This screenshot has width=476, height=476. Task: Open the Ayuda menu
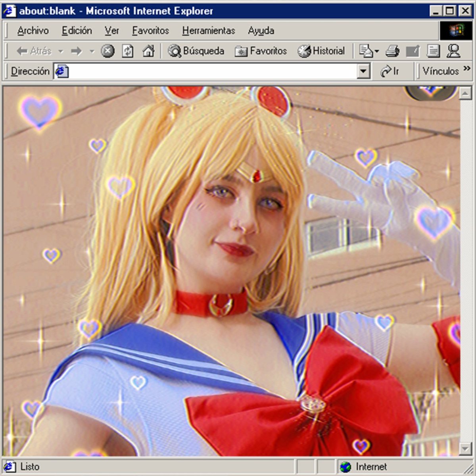tap(261, 31)
